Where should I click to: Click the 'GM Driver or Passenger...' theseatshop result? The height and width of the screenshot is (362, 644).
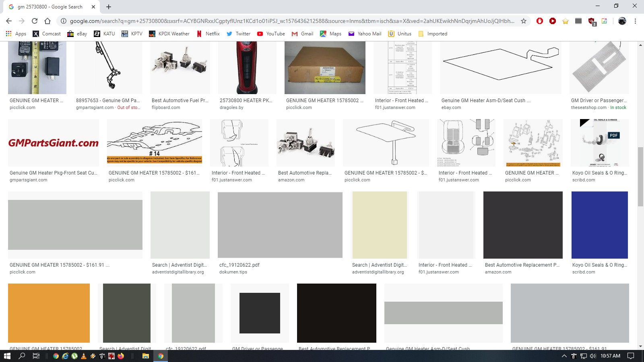pyautogui.click(x=599, y=101)
